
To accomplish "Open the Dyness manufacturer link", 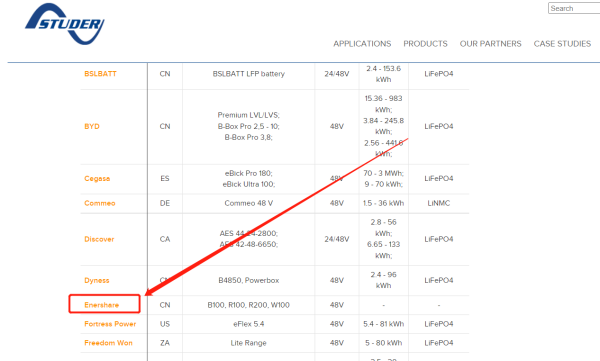I will point(96,280).
